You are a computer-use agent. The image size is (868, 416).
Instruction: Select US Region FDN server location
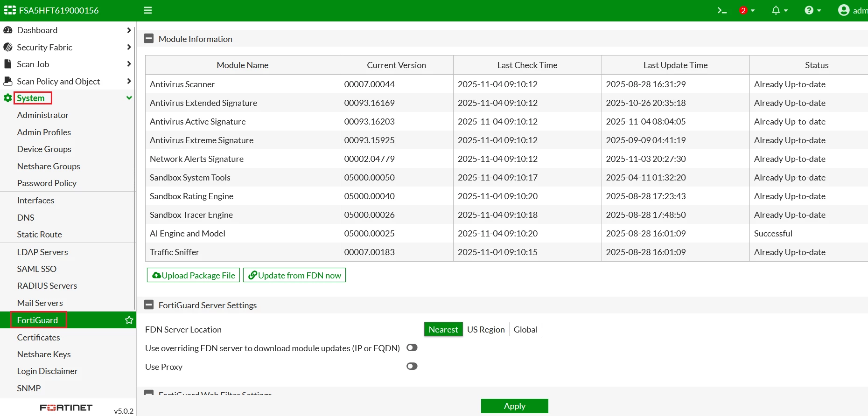pos(486,329)
